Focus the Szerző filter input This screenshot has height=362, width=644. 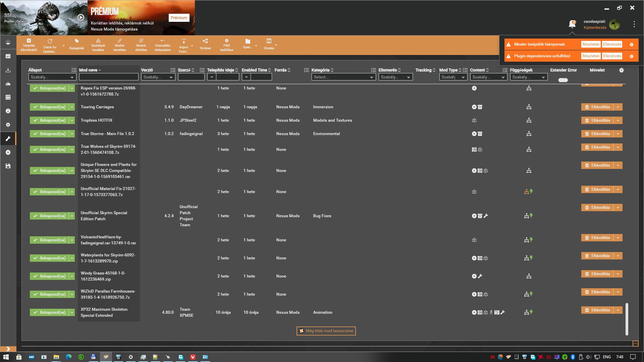click(x=191, y=77)
